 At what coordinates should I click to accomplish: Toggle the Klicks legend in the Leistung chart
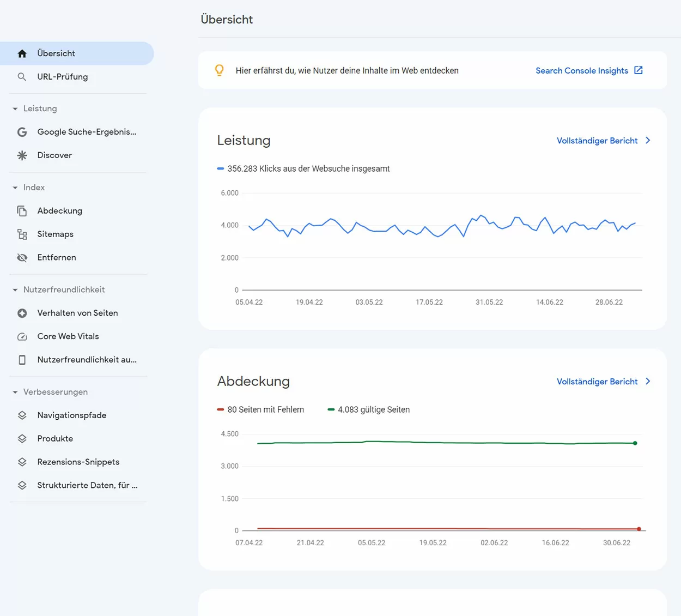coord(303,168)
